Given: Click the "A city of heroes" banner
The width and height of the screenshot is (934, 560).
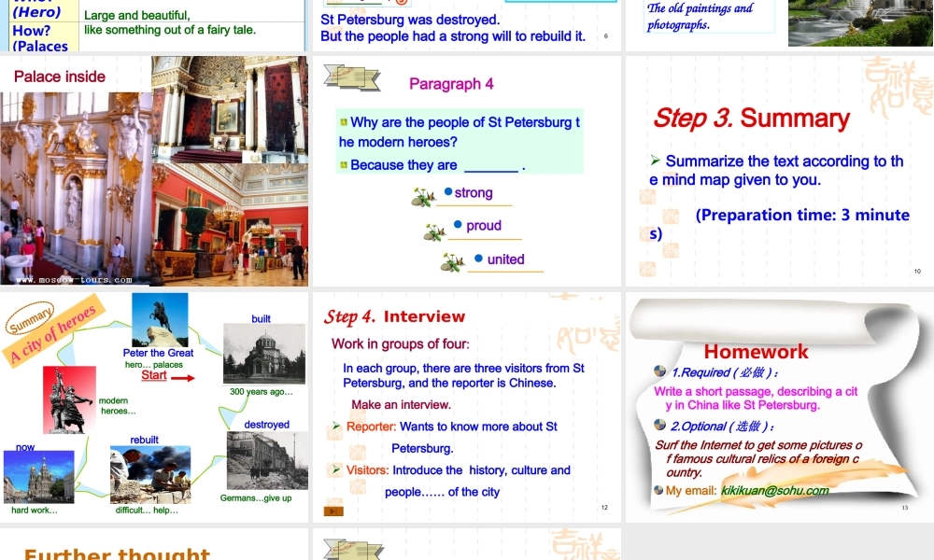Looking at the screenshot, I should tap(53, 332).
